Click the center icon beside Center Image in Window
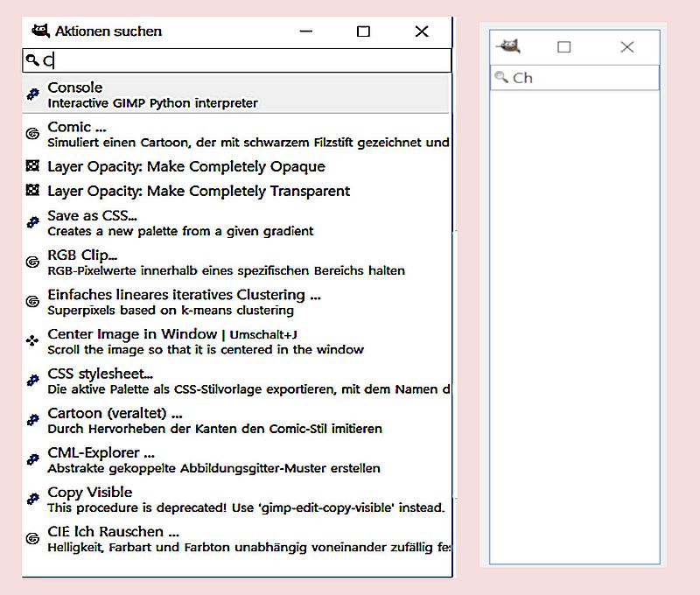This screenshot has width=700, height=595. (32, 341)
